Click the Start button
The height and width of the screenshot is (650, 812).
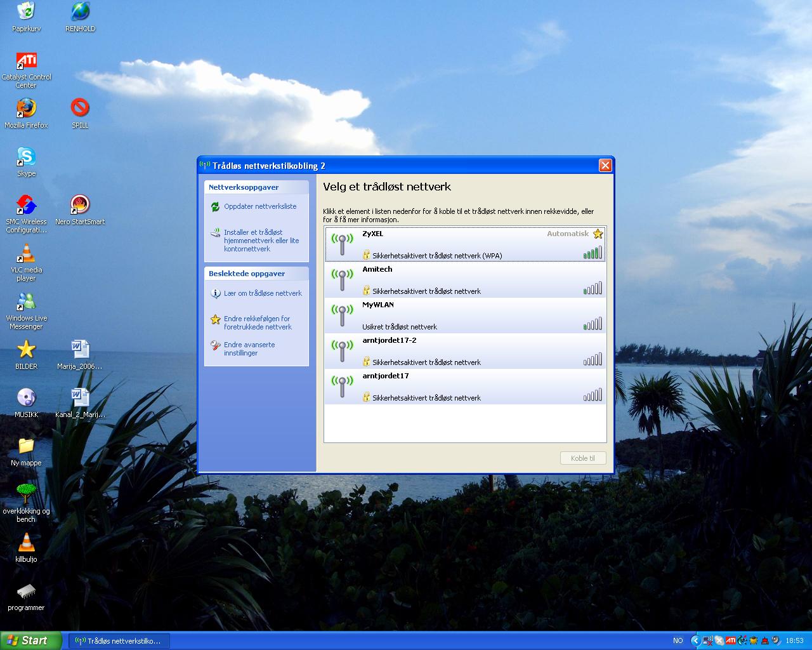click(31, 640)
